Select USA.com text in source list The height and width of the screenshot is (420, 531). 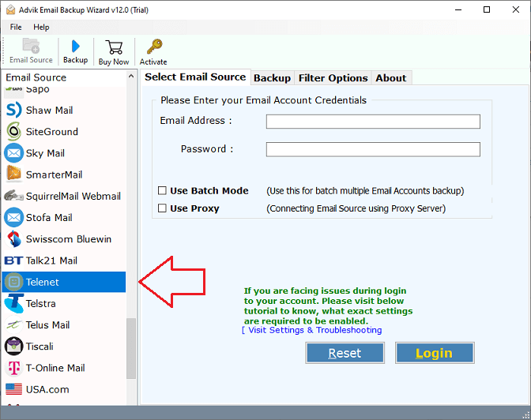click(47, 389)
